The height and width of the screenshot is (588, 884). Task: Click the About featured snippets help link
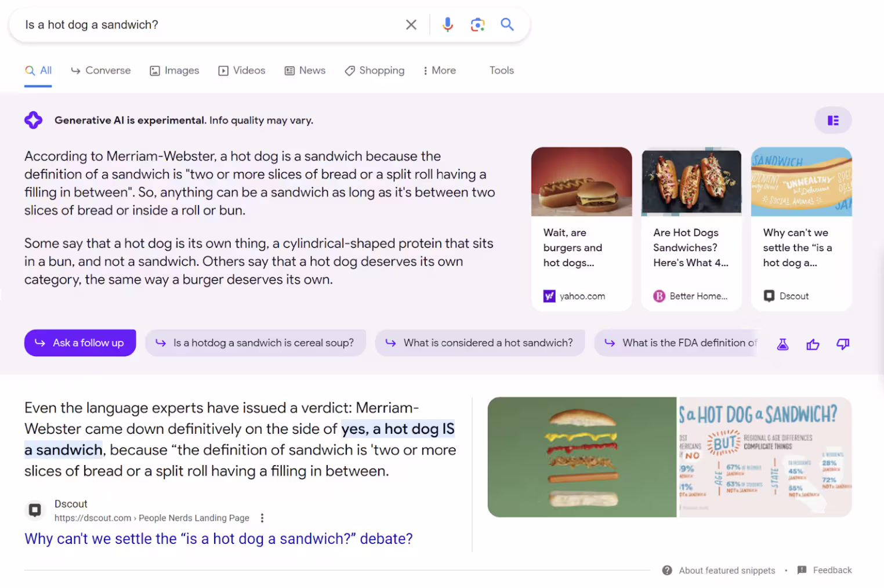pyautogui.click(x=726, y=571)
